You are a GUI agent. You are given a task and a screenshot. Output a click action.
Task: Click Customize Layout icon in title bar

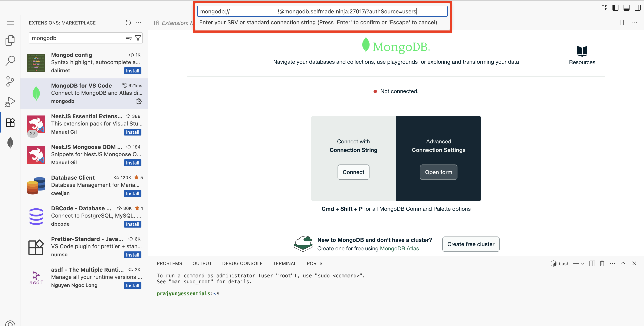605,8
